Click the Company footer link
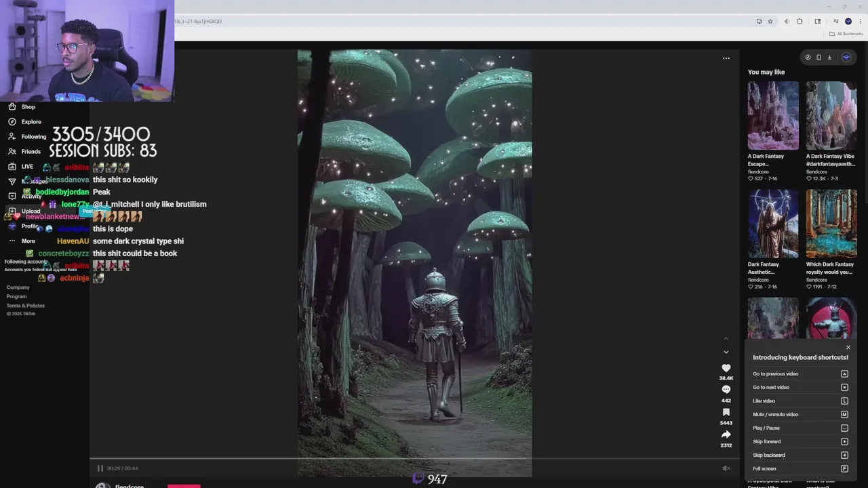This screenshot has width=868, height=488. click(x=18, y=287)
